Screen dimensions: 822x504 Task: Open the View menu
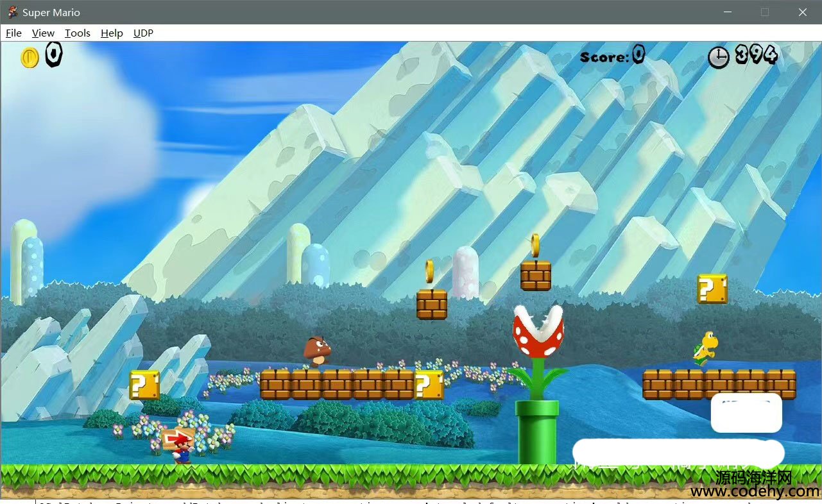(x=43, y=33)
